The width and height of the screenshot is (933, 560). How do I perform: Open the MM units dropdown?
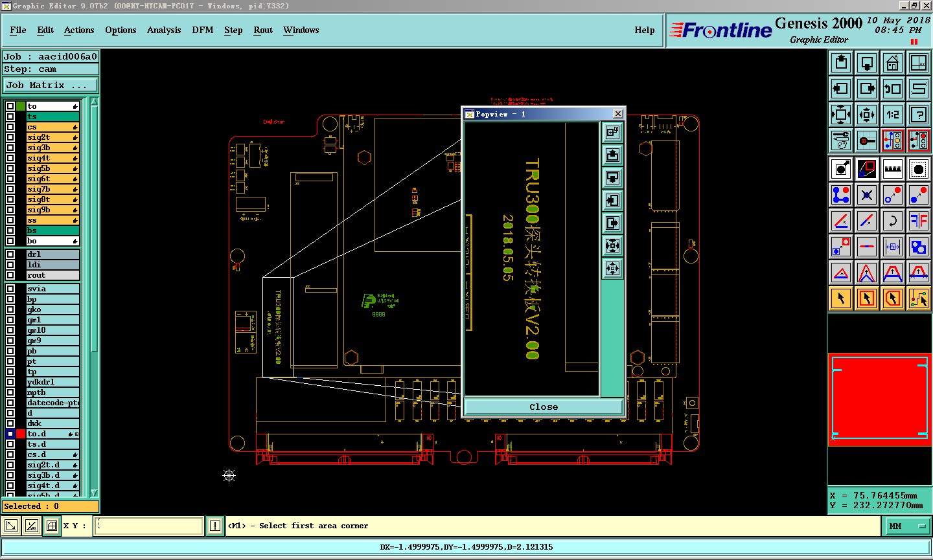(x=907, y=526)
